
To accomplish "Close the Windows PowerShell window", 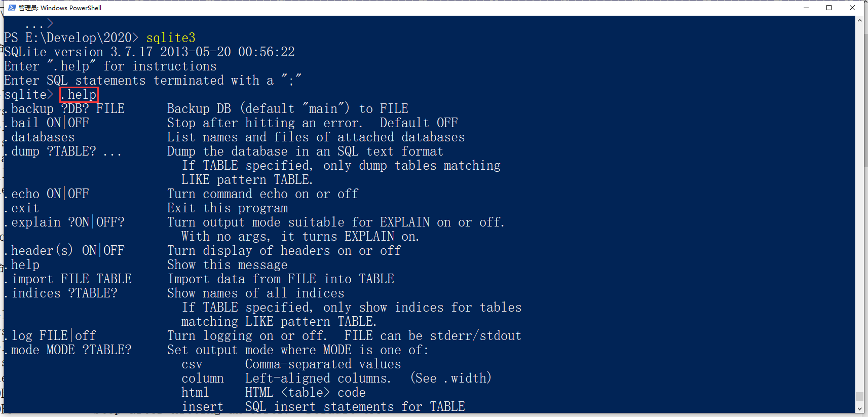I will pos(852,8).
